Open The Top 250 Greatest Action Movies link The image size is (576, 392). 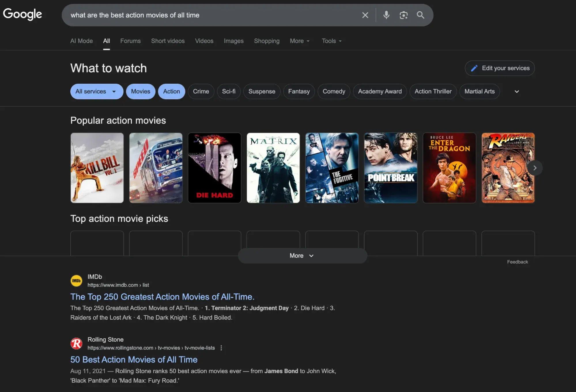162,297
